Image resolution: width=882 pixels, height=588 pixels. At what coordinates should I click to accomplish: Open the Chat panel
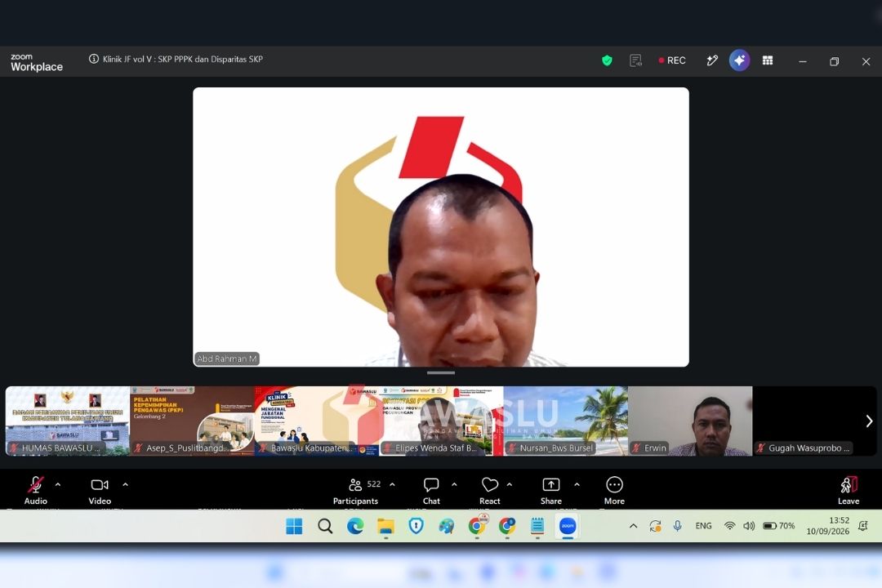coord(431,490)
